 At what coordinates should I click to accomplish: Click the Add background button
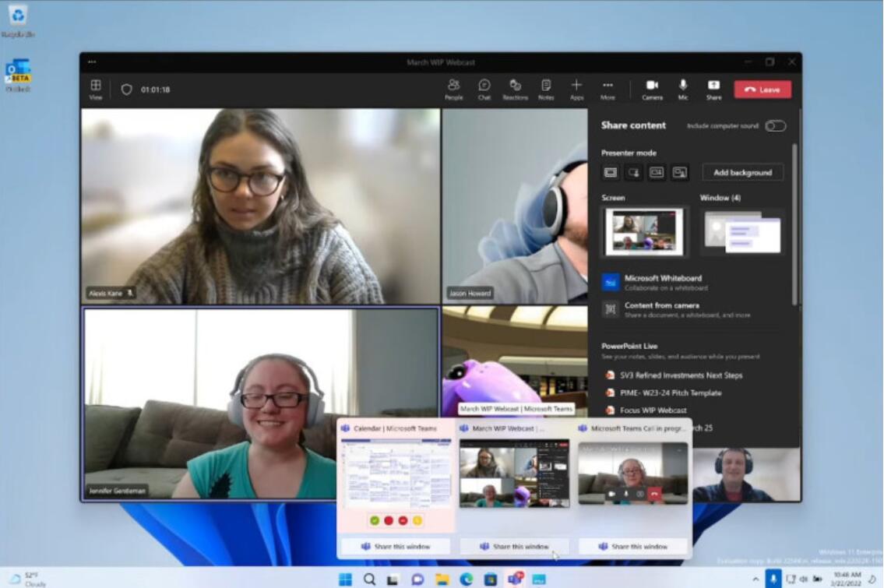point(742,173)
